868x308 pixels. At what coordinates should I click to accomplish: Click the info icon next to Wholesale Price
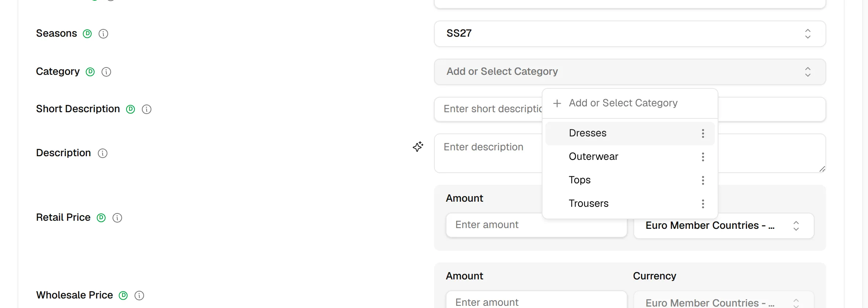[139, 296]
